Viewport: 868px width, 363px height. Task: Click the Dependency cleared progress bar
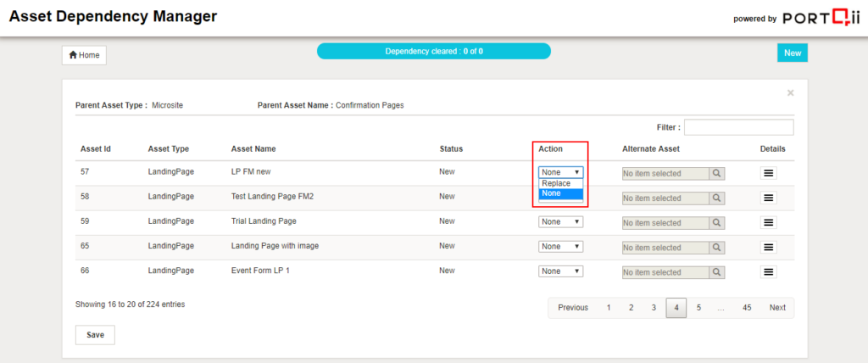coord(433,51)
